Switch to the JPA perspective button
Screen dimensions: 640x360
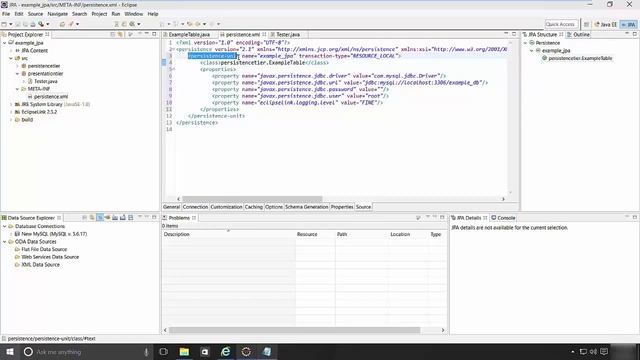pos(629,24)
